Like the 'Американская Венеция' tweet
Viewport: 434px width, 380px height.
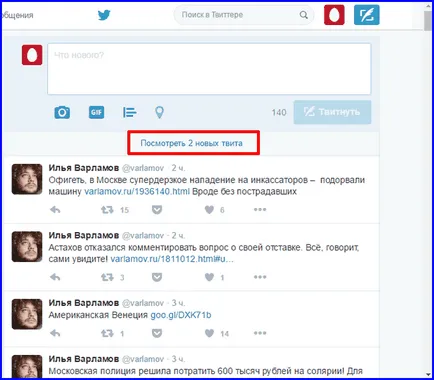click(209, 333)
